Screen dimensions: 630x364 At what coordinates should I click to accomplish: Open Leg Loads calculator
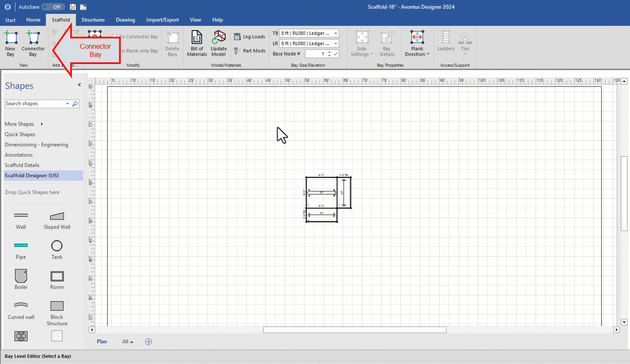coord(250,37)
